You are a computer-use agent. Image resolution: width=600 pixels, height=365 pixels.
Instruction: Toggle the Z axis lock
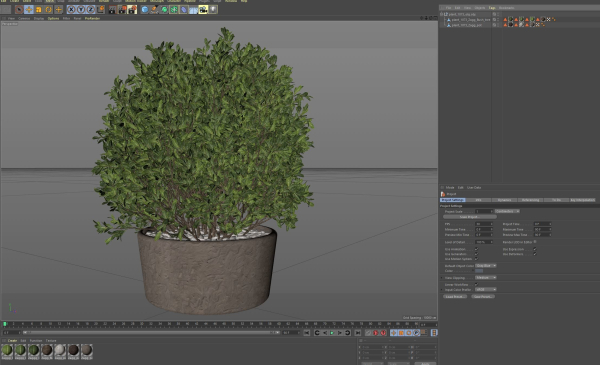(x=91, y=10)
